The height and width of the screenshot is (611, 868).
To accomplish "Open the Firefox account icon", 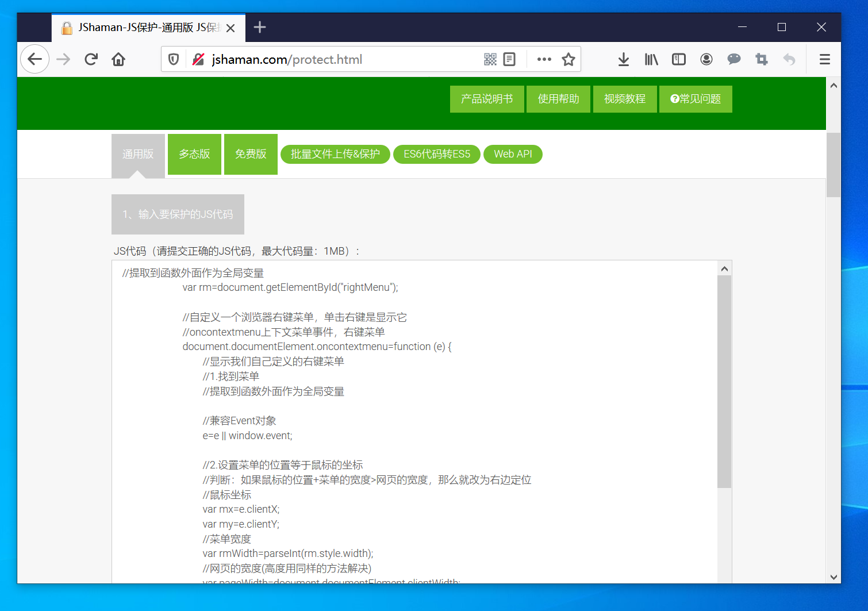I will pyautogui.click(x=706, y=59).
